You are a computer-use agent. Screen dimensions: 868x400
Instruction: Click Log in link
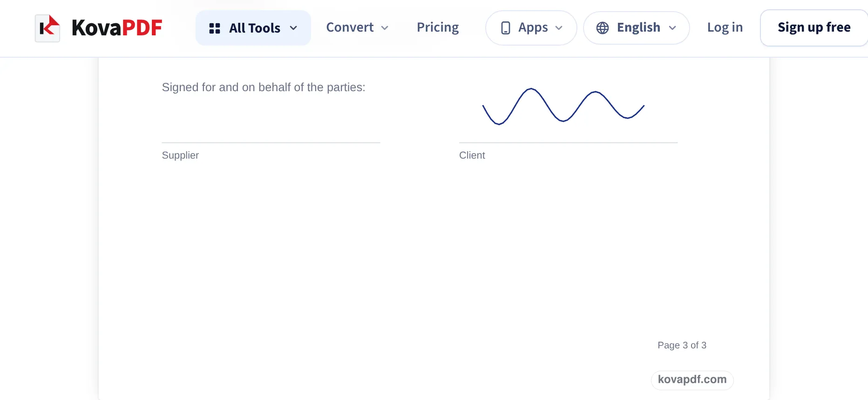[725, 27]
